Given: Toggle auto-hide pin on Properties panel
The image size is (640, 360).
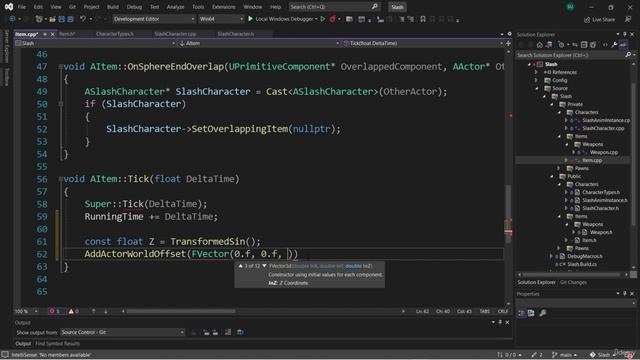Looking at the screenshot, I should (625, 293).
